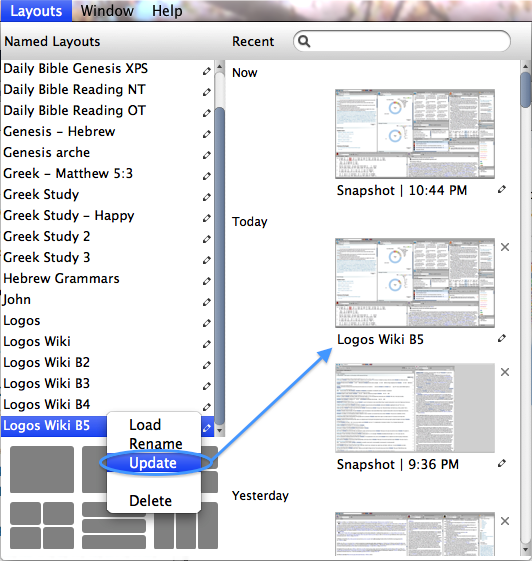Click pencil icon for Hebrew Grammars

click(x=206, y=281)
